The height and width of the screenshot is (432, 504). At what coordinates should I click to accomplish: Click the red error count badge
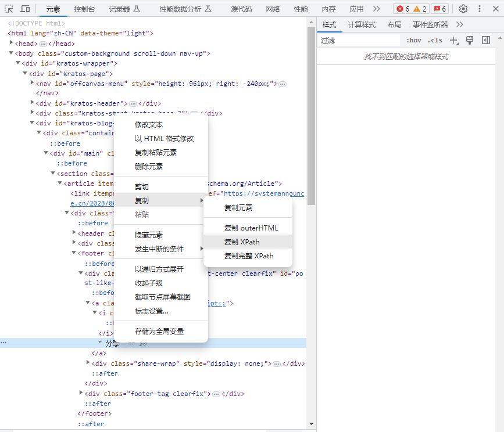coord(403,9)
